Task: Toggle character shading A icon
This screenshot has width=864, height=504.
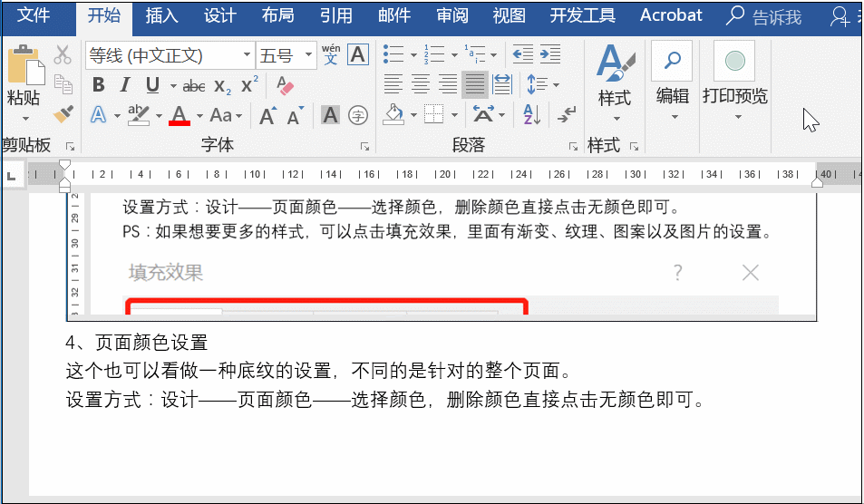Action: point(330,115)
